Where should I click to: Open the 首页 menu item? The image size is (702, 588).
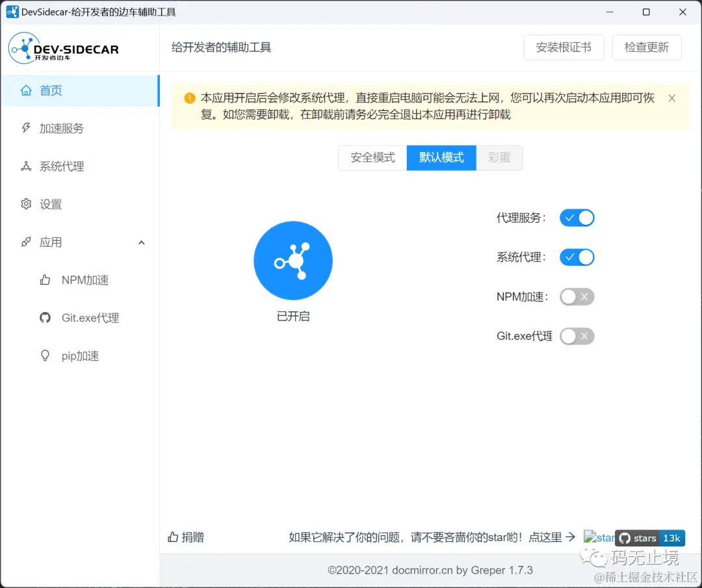click(x=80, y=90)
